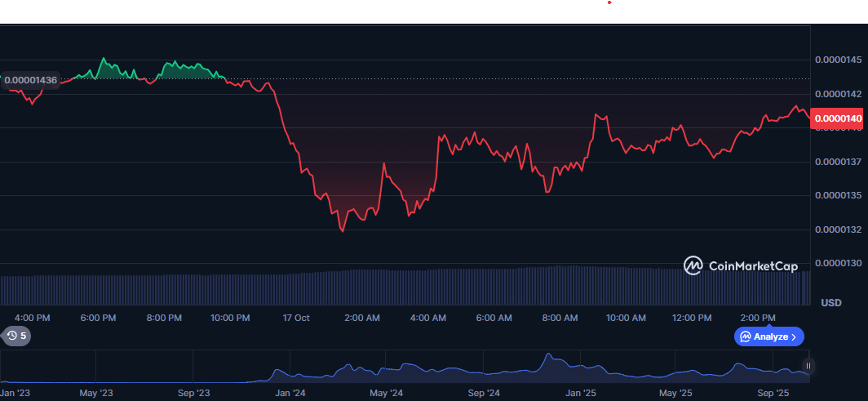This screenshot has height=401, width=868.
Task: Jump to Jan '24 in the range navigator
Action: (x=290, y=393)
